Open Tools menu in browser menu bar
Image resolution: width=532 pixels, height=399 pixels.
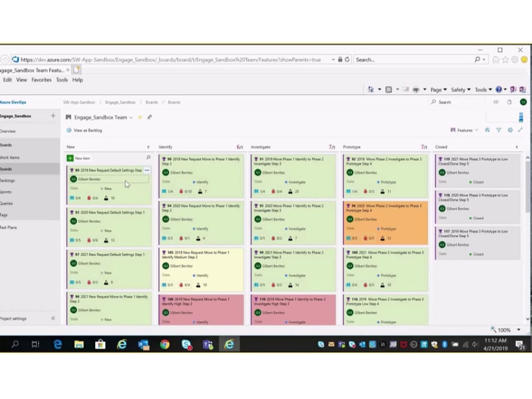click(x=62, y=80)
